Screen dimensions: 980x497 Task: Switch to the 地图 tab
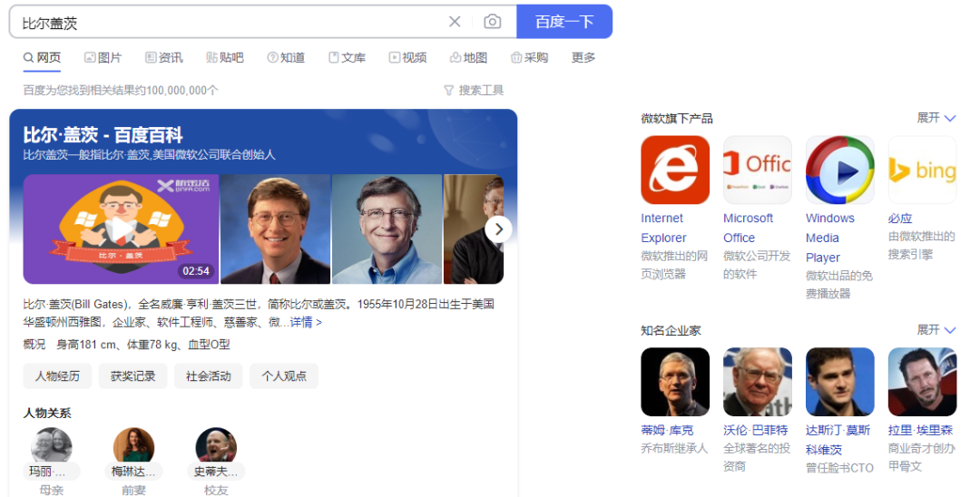(x=468, y=57)
